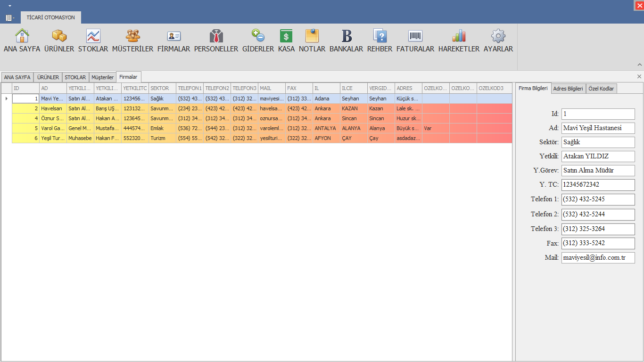Click the ANTALYA city cell
Image resolution: width=644 pixels, height=362 pixels.
click(327, 128)
